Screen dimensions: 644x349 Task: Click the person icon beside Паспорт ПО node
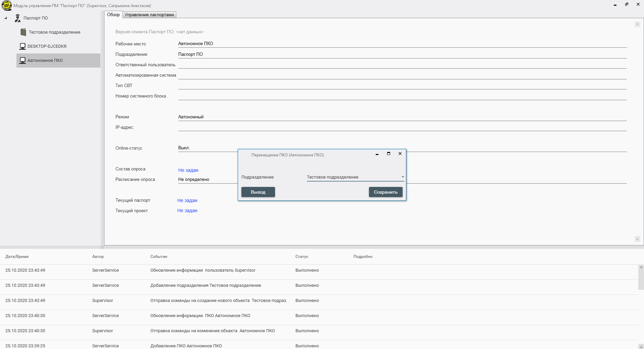point(17,18)
